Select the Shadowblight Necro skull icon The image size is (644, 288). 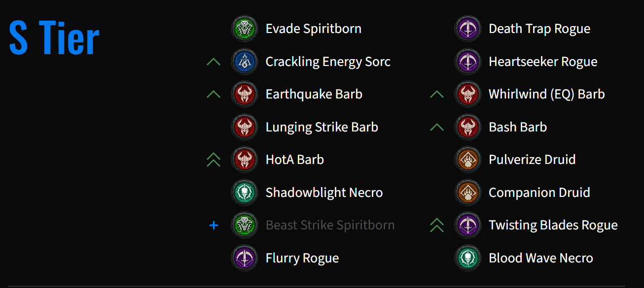244,192
